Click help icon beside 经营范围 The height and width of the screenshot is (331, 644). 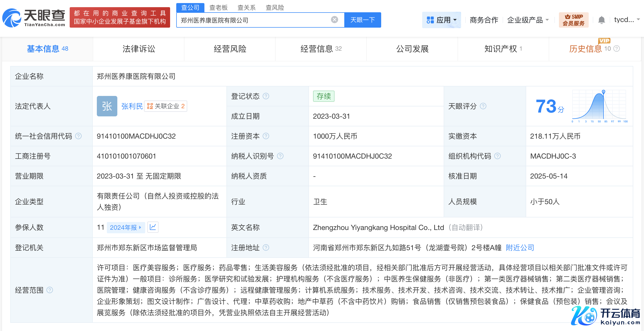(x=50, y=290)
